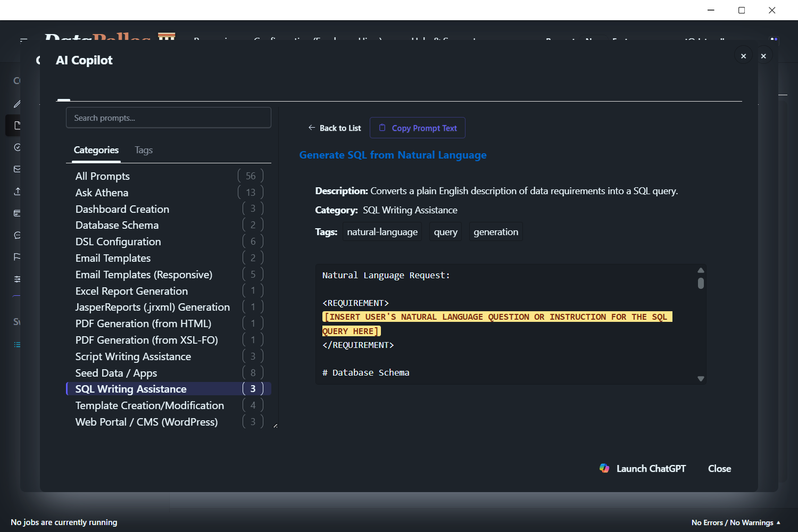Screen dimensions: 798x532
Task: Click the highlighted document icon in background sidebar
Action: click(x=17, y=126)
